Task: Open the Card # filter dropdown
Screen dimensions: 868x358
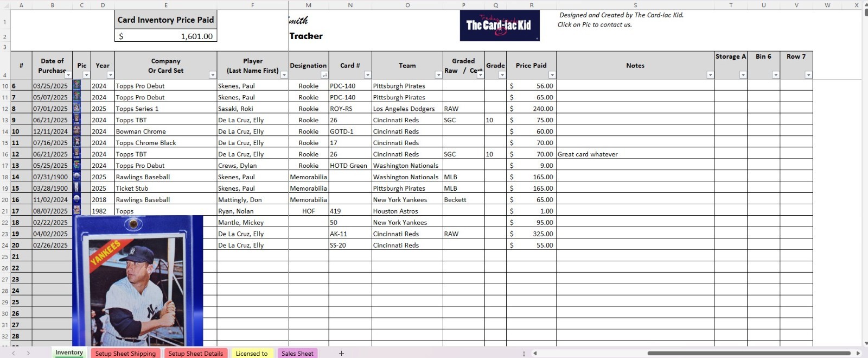Action: click(x=367, y=75)
